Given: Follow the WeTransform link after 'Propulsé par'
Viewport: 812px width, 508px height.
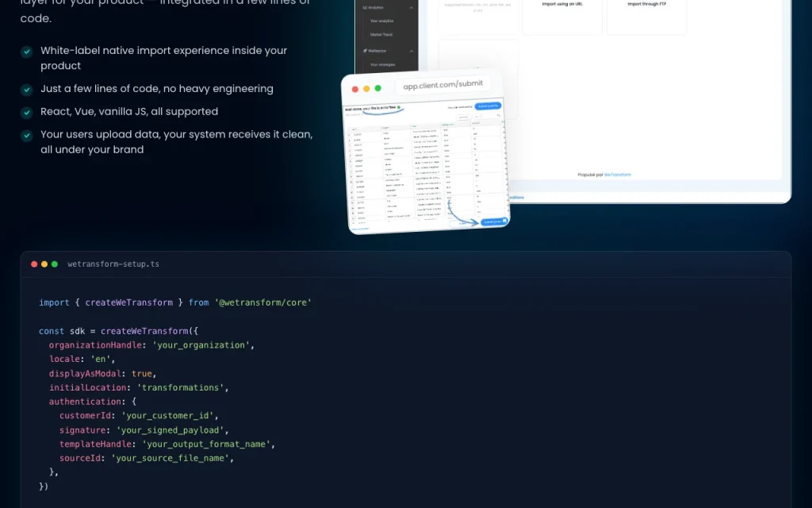Looking at the screenshot, I should (617, 175).
